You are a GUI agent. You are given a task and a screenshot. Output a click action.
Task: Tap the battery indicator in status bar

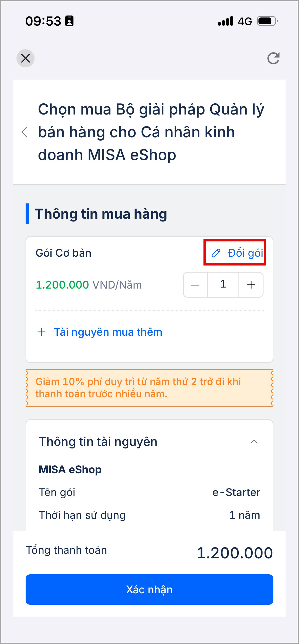coord(267,21)
